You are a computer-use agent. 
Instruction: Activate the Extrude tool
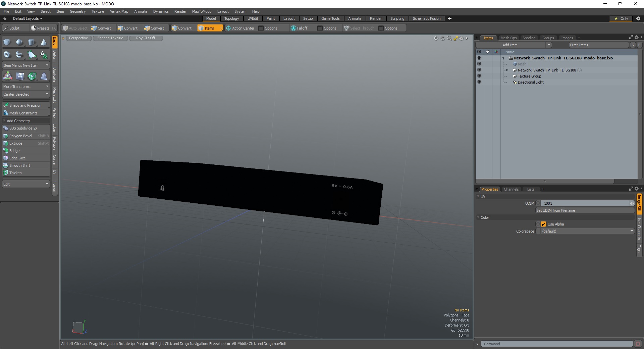point(26,143)
